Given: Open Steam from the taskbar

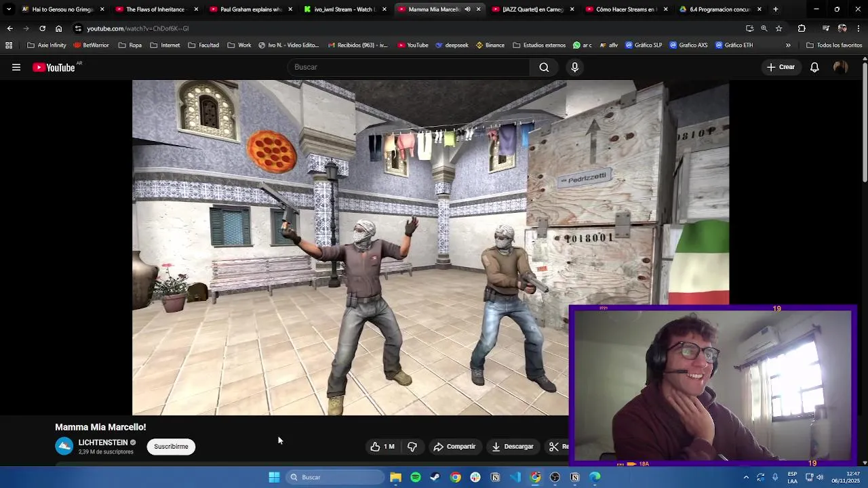Looking at the screenshot, I should pyautogui.click(x=435, y=477).
